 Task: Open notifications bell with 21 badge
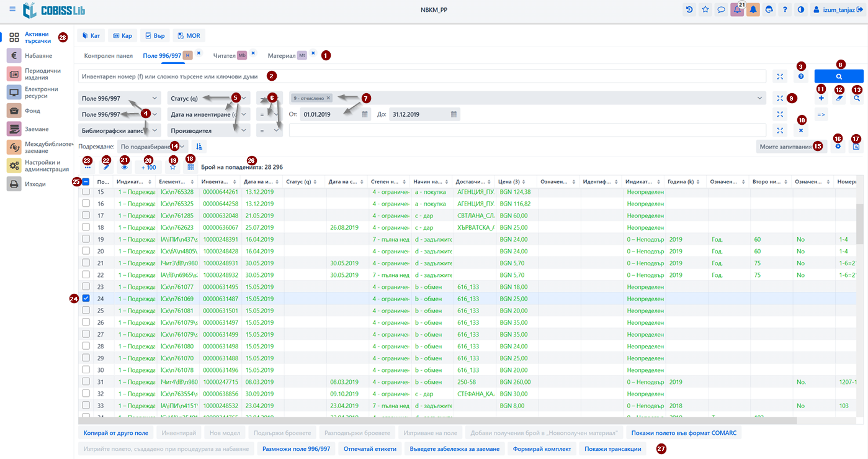737,9
